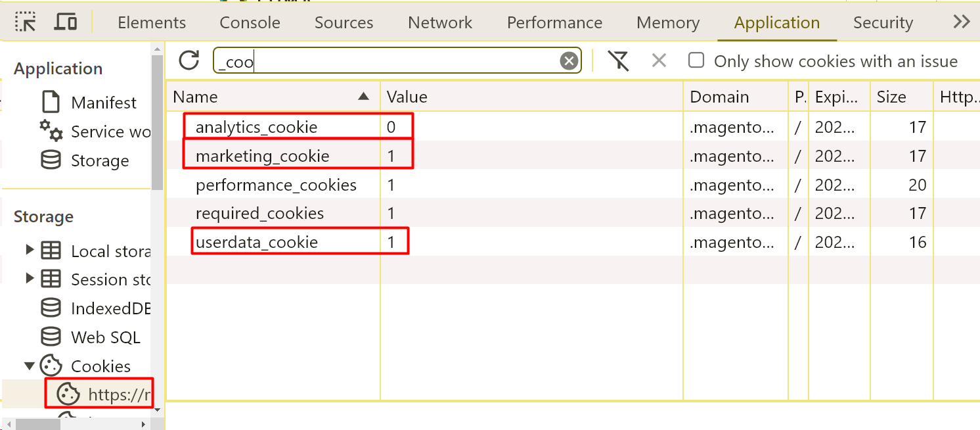980x430 pixels.
Task: Open the Manifest file entry
Action: point(103,103)
